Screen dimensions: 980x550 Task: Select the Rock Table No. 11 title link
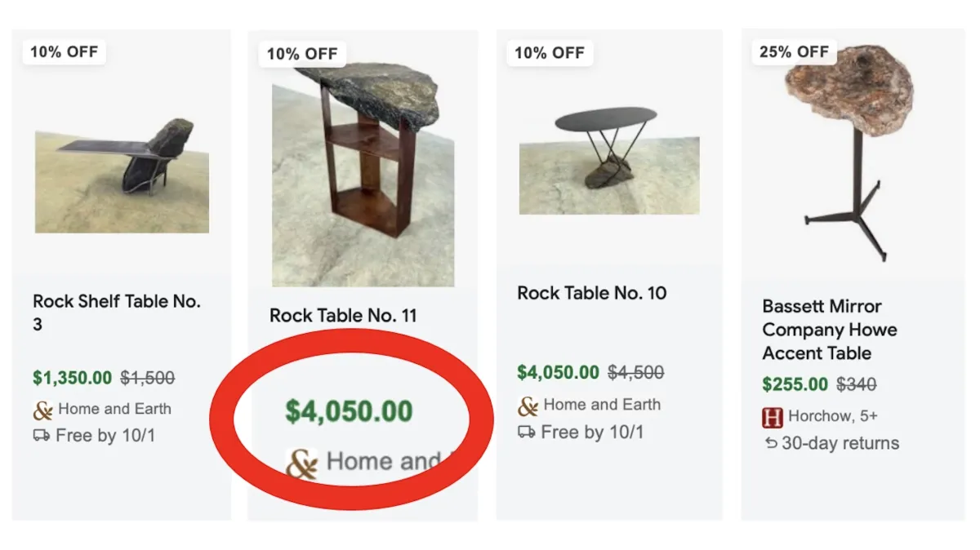(343, 315)
